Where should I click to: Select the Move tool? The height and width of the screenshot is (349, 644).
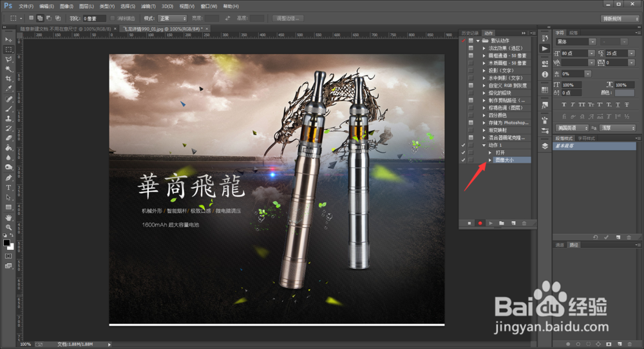pyautogui.click(x=8, y=40)
